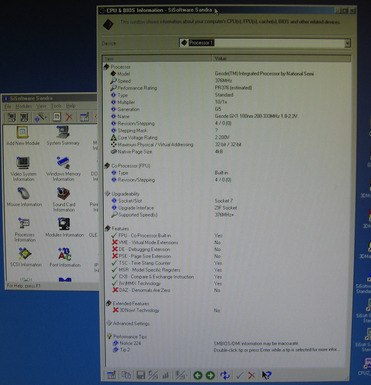Click the CPU & BIOS Information title bar
Screen dimensions: 371x385
coord(227,10)
